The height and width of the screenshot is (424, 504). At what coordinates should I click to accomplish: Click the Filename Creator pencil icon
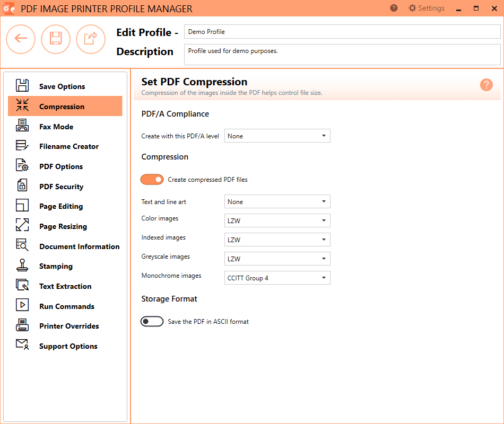point(22,146)
